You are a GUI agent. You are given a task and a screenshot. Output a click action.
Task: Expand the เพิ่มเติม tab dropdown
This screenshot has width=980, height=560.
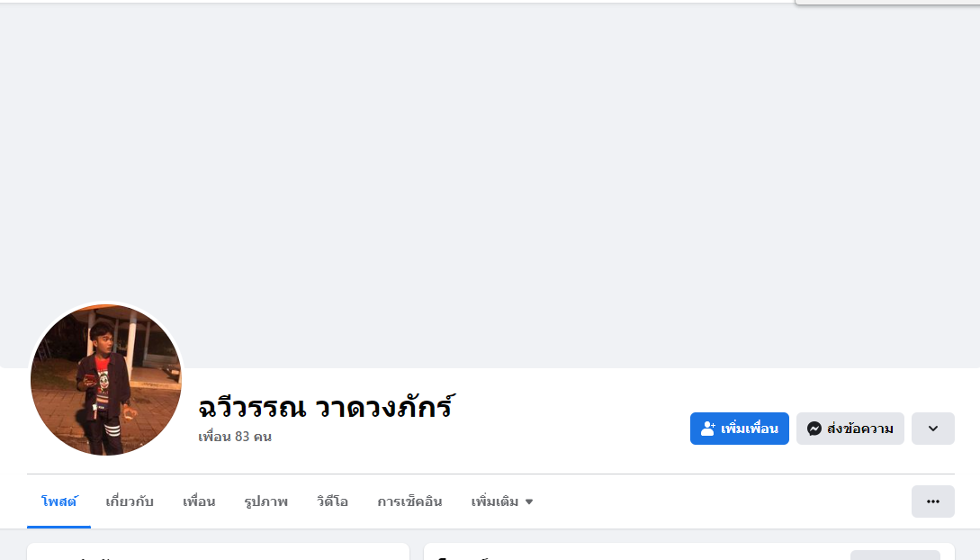(x=501, y=501)
